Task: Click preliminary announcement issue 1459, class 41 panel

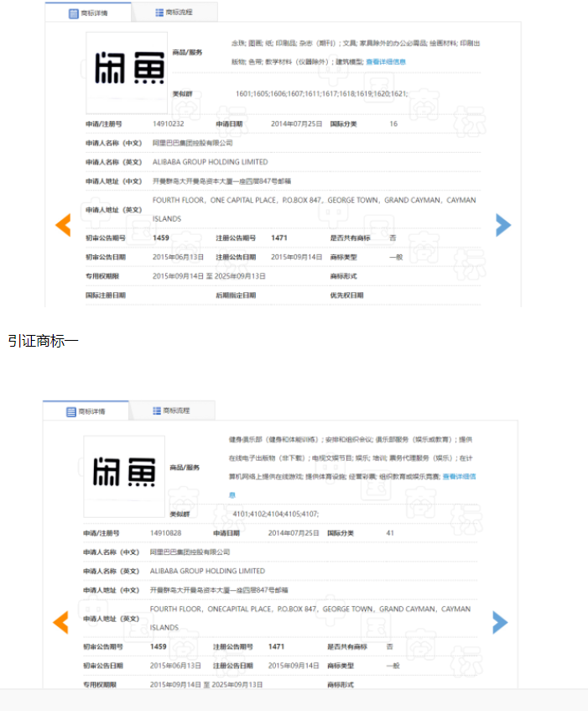Action: coord(158,646)
